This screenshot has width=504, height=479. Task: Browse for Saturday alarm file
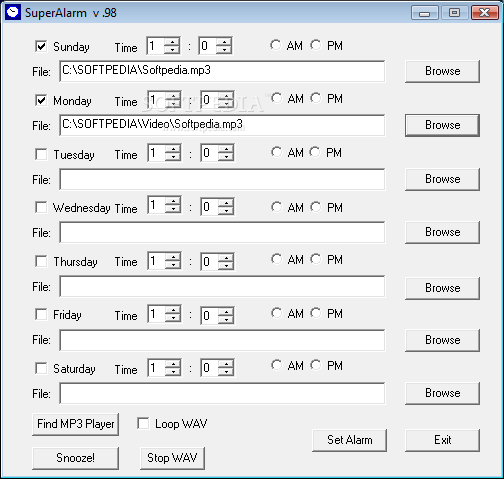442,393
